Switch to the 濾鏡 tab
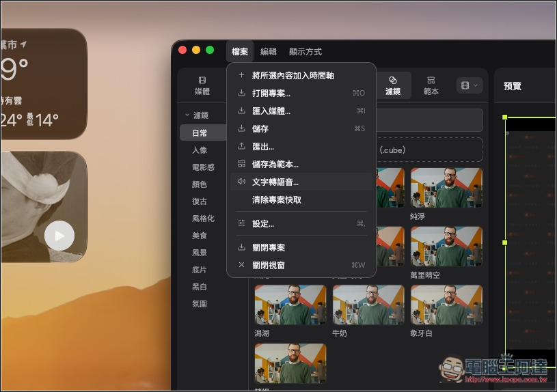The width and height of the screenshot is (557, 392). [393, 85]
